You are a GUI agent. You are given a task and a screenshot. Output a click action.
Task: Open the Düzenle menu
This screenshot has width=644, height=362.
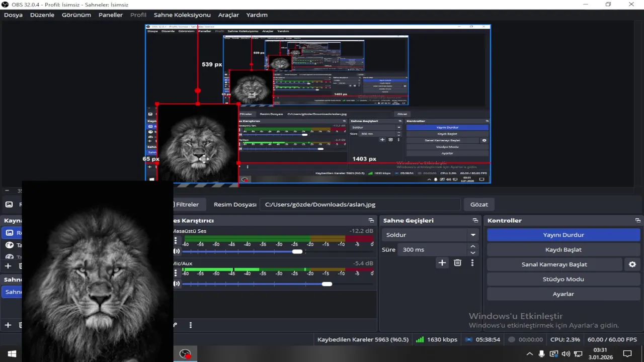pos(42,15)
